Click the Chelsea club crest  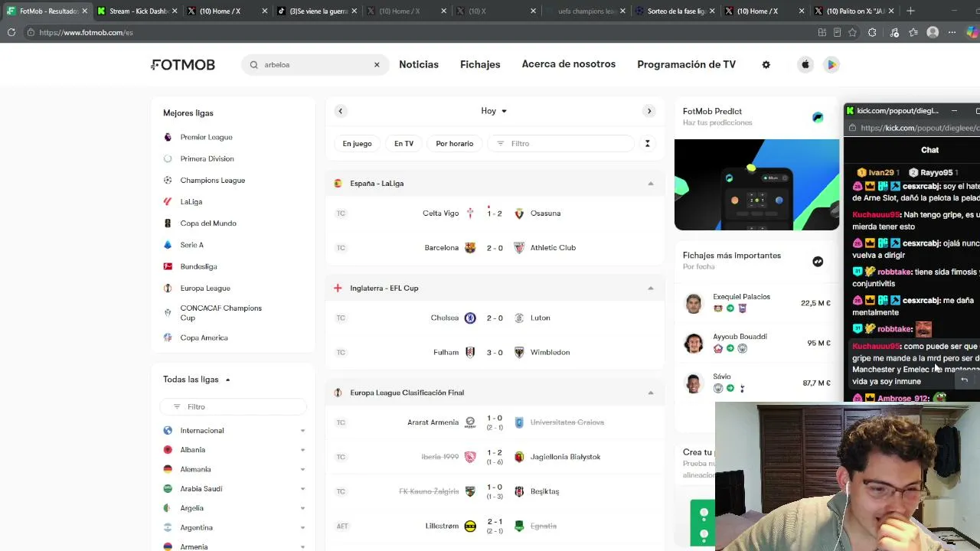[x=470, y=318]
